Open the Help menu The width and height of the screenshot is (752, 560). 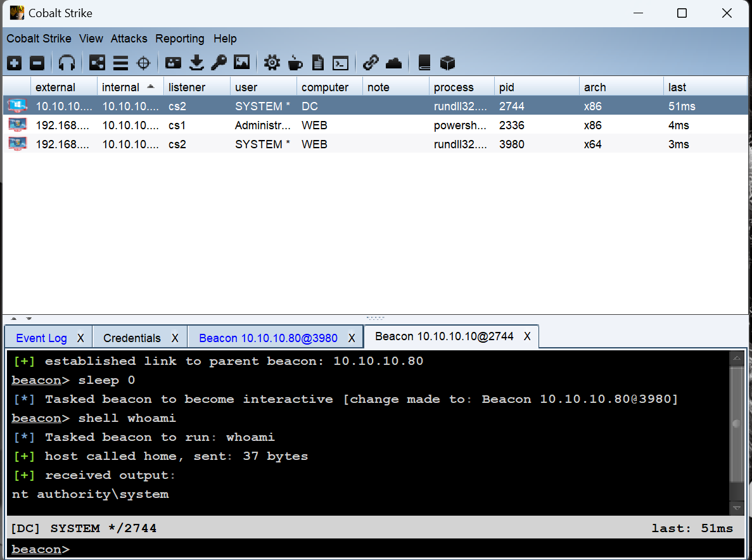coord(225,39)
